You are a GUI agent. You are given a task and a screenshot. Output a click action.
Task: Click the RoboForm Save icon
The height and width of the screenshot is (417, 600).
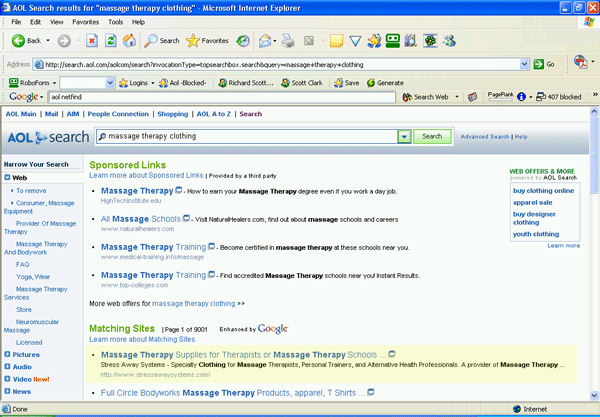tap(338, 83)
